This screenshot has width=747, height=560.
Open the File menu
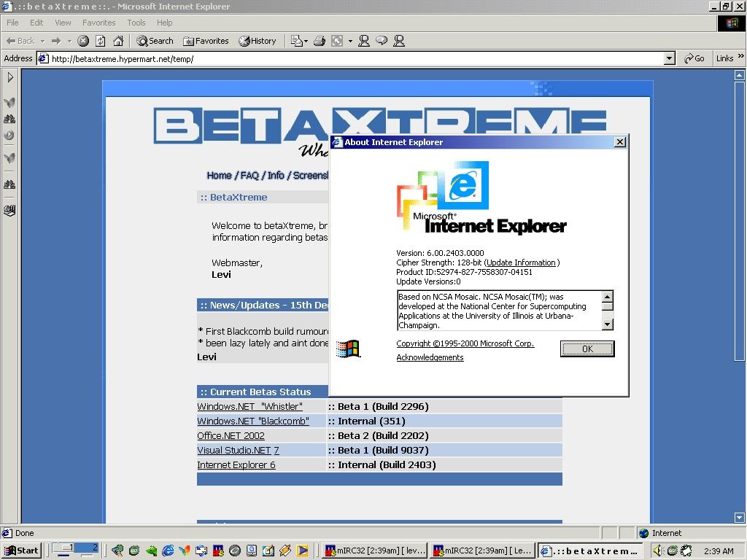coord(12,23)
